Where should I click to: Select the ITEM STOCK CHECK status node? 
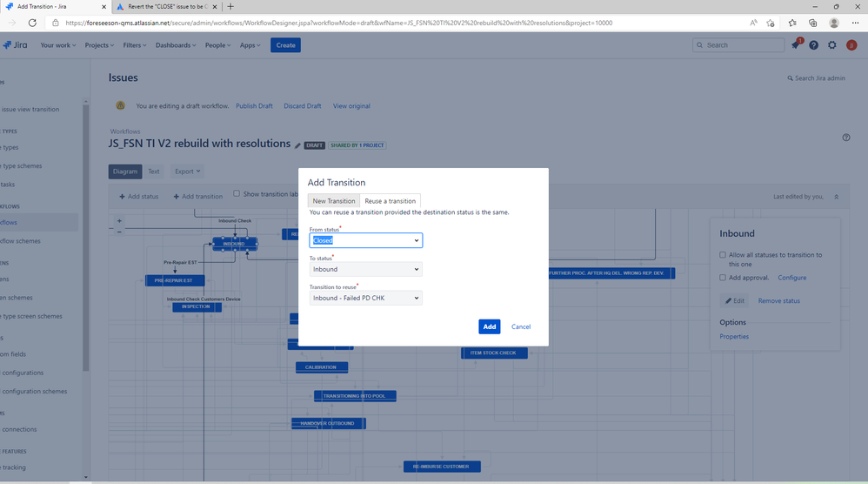tap(494, 353)
